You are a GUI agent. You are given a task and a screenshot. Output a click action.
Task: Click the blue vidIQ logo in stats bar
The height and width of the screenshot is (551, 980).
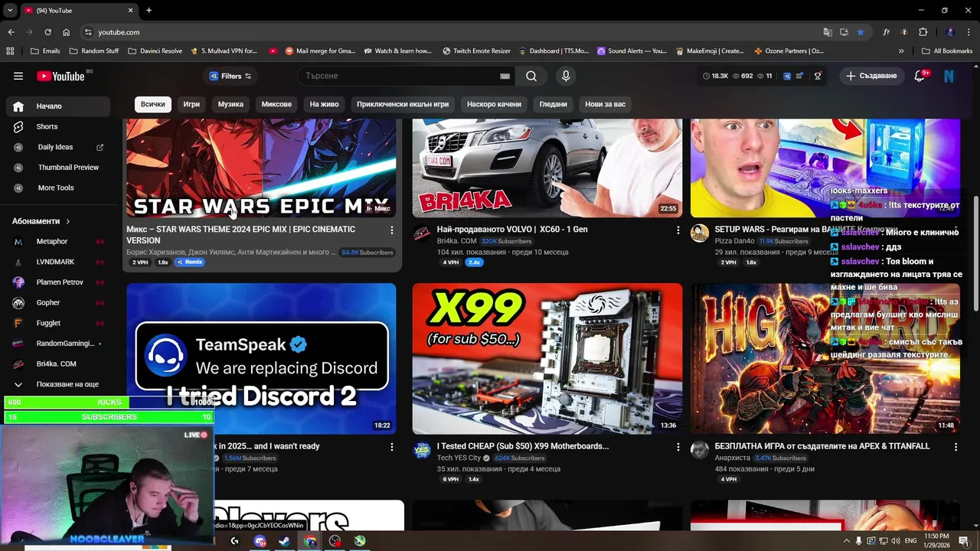(787, 76)
